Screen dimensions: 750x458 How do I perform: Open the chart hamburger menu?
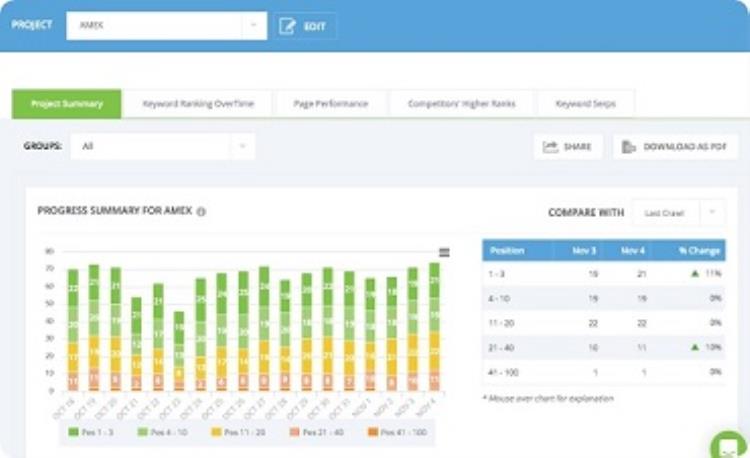(444, 252)
